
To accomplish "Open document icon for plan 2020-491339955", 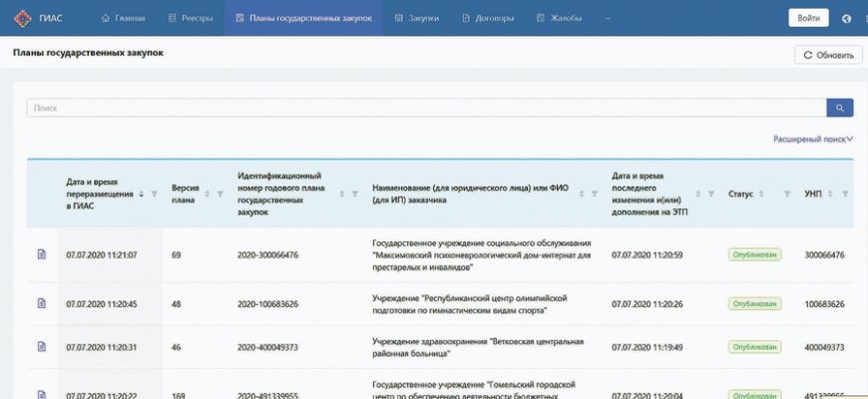I will pyautogui.click(x=42, y=394).
